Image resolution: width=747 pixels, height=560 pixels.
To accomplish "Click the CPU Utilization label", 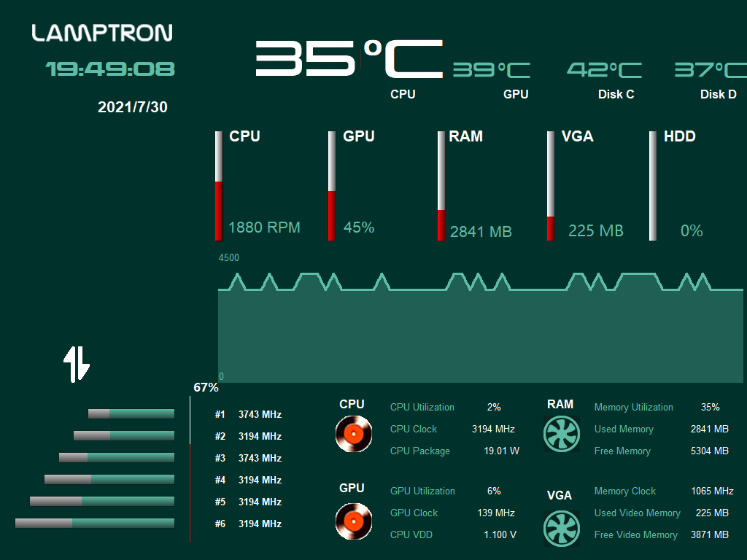I will (x=422, y=408).
